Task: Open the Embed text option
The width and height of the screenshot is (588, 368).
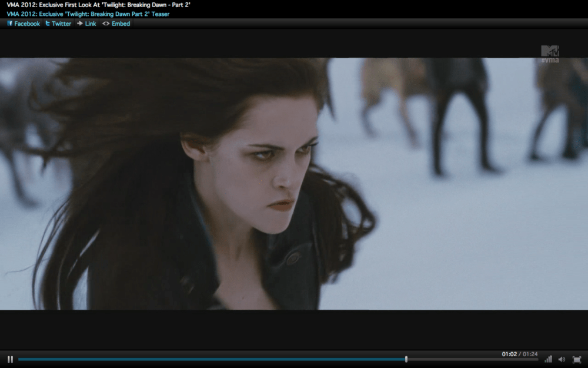Action: click(x=121, y=24)
